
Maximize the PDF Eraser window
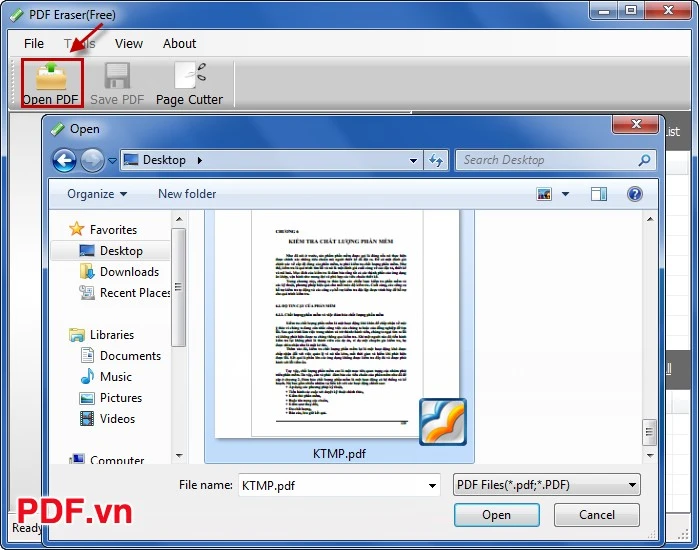click(x=630, y=11)
